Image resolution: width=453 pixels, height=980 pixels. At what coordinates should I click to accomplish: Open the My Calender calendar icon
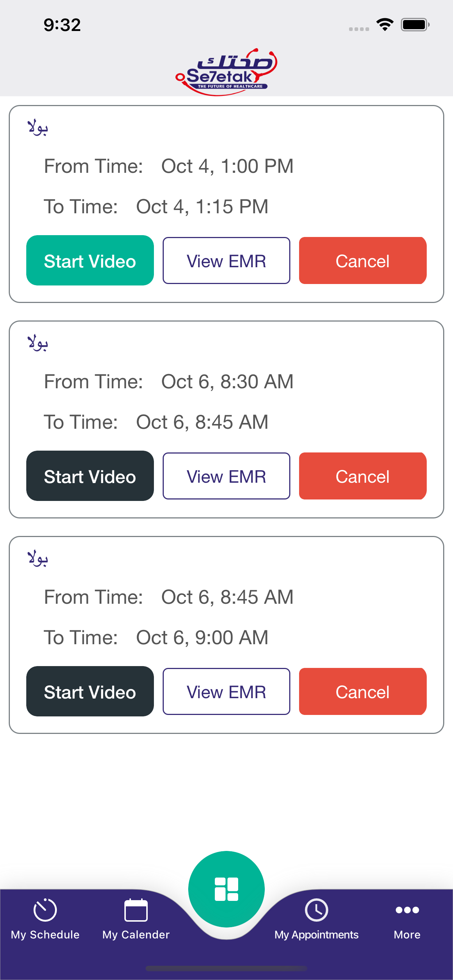[136, 910]
